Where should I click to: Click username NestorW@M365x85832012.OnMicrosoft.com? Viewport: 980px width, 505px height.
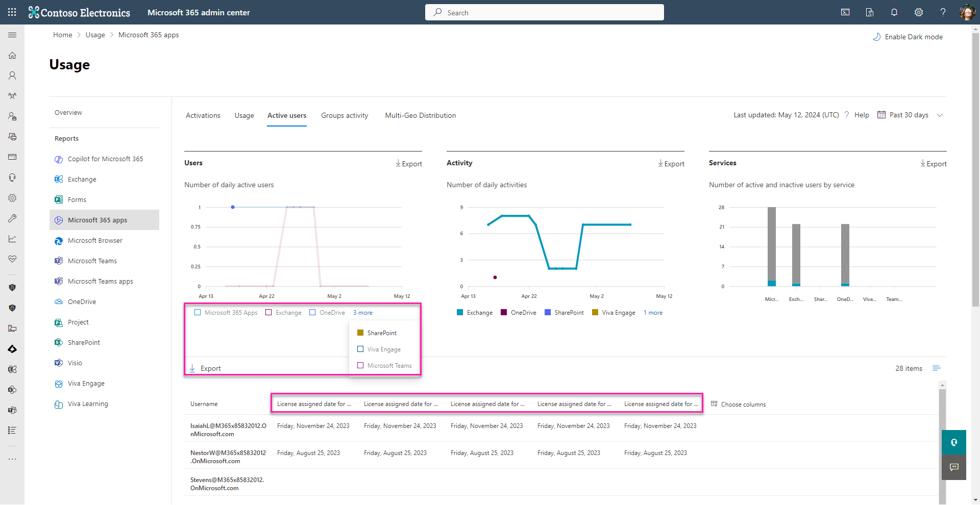click(228, 457)
